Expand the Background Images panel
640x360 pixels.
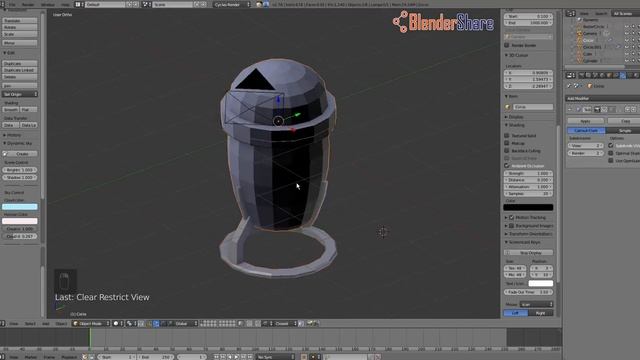[x=529, y=226]
